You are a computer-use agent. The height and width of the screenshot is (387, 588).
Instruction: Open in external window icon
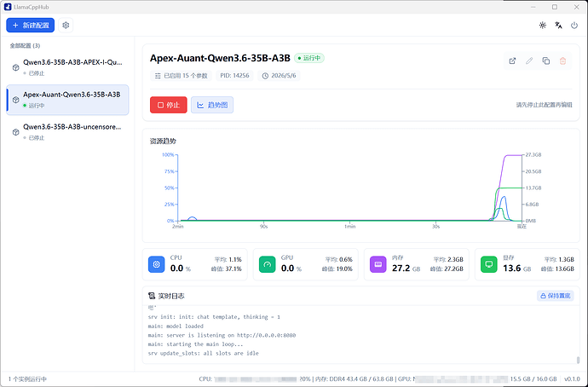512,61
